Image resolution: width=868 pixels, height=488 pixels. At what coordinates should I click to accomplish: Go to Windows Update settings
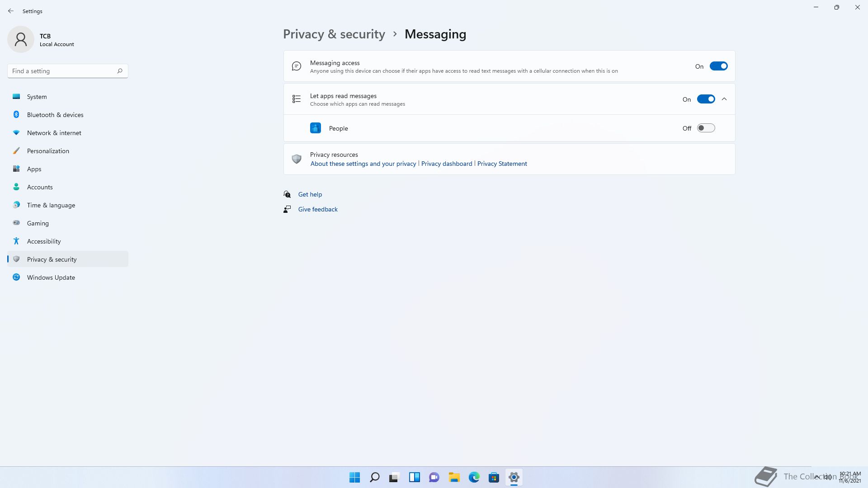click(x=51, y=277)
